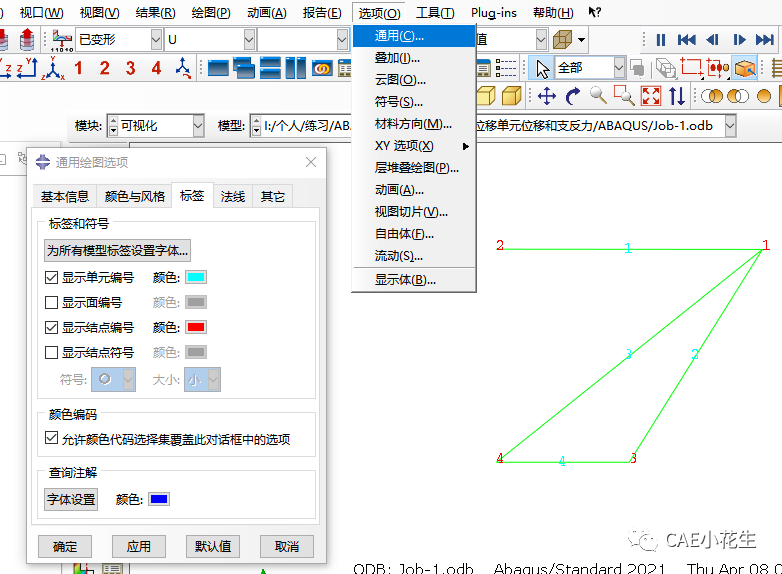Open XY 选项(X) submenu
This screenshot has width=782, height=574.
(413, 146)
